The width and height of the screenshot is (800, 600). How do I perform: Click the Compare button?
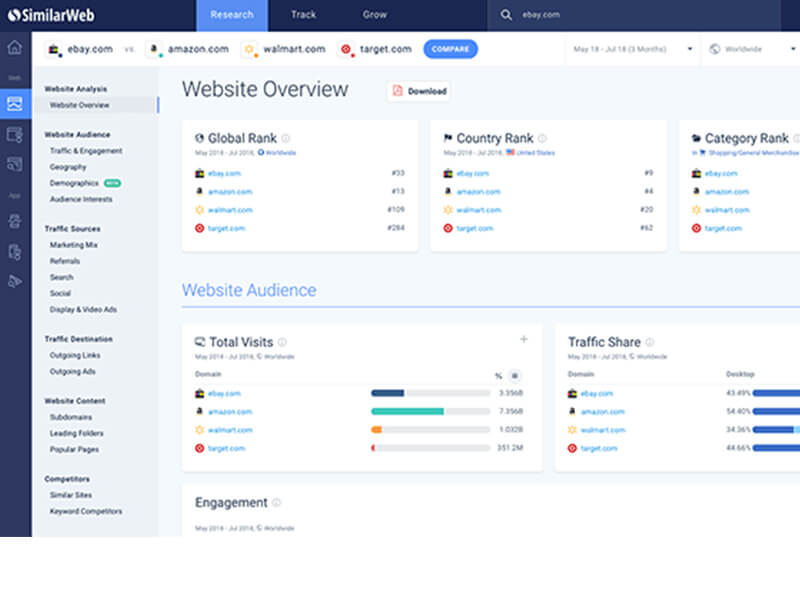(451, 49)
